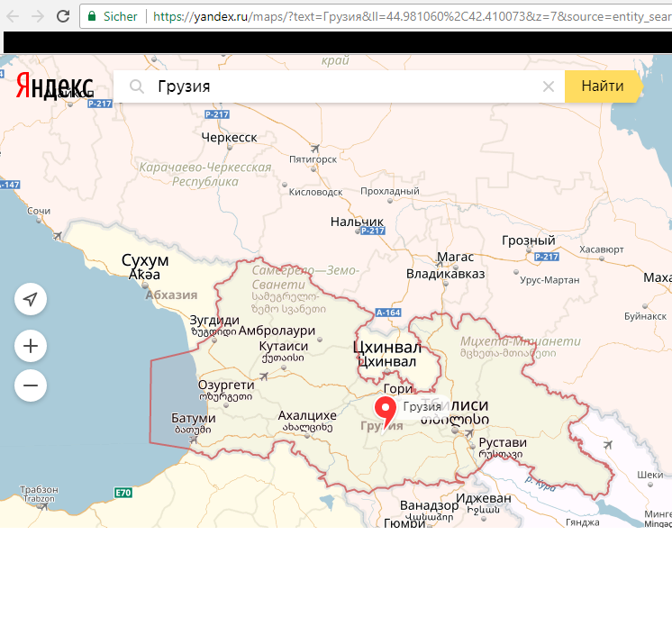Viewport: 672px width, 644px height.
Task: Click the airport icon near Батуми
Action: pyautogui.click(x=194, y=440)
